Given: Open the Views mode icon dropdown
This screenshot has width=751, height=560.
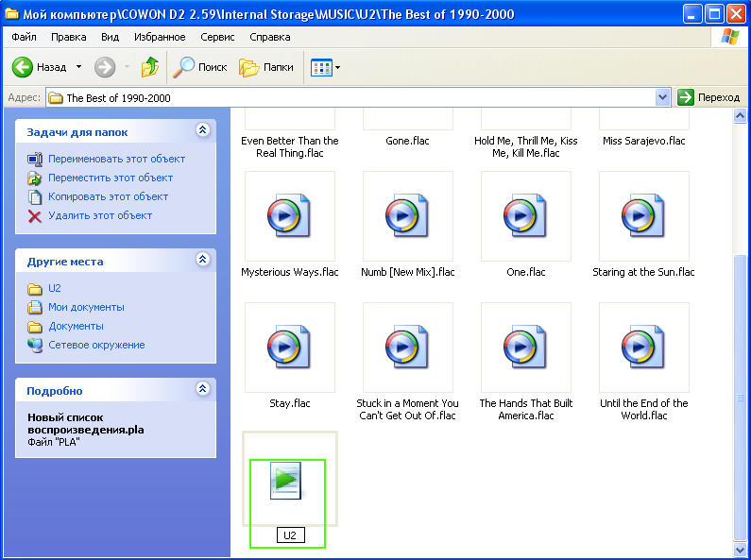Looking at the screenshot, I should coord(326,67).
